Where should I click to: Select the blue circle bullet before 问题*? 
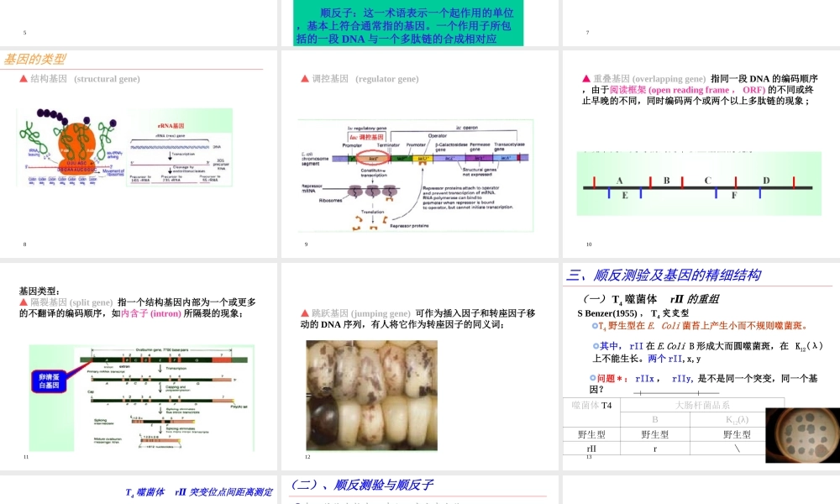[592, 378]
